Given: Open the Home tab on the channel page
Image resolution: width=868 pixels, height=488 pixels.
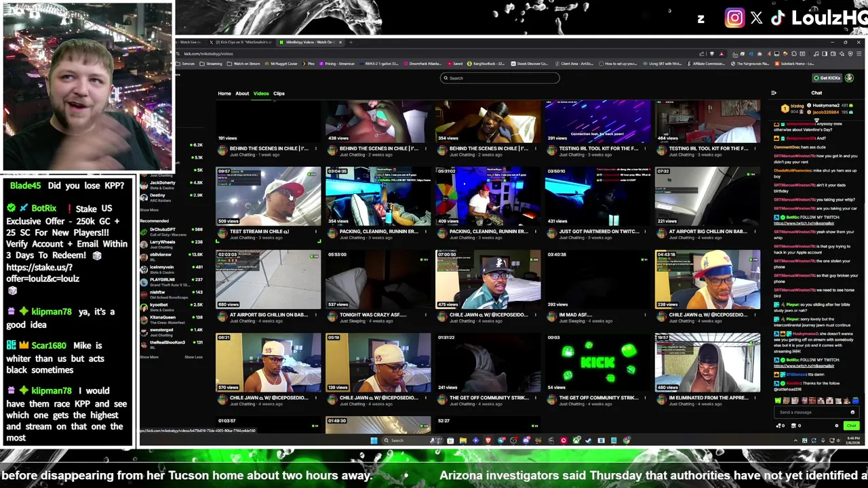Looking at the screenshot, I should click(x=224, y=94).
